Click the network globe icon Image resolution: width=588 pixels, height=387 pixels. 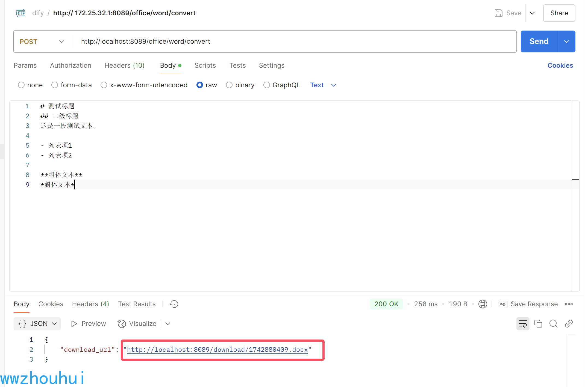pos(483,304)
